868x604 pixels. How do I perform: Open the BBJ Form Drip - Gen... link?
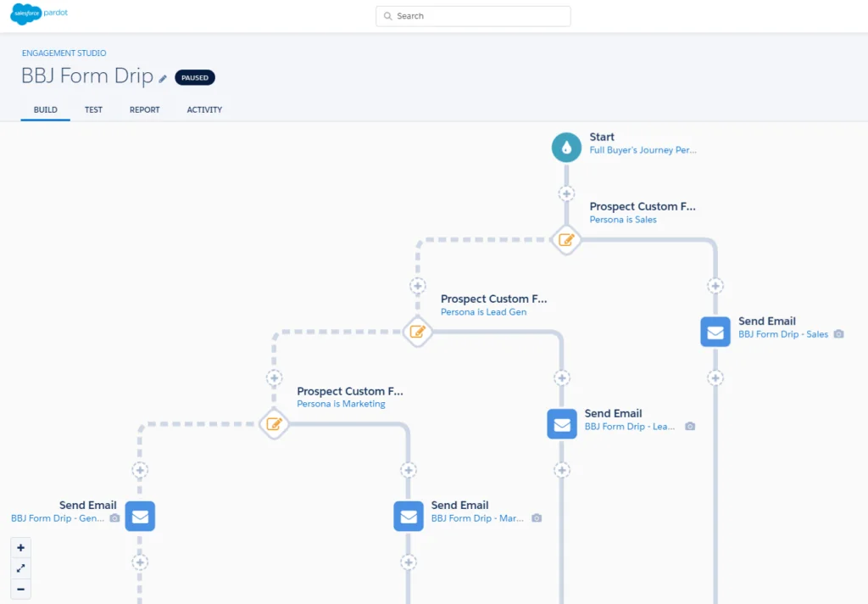click(58, 518)
